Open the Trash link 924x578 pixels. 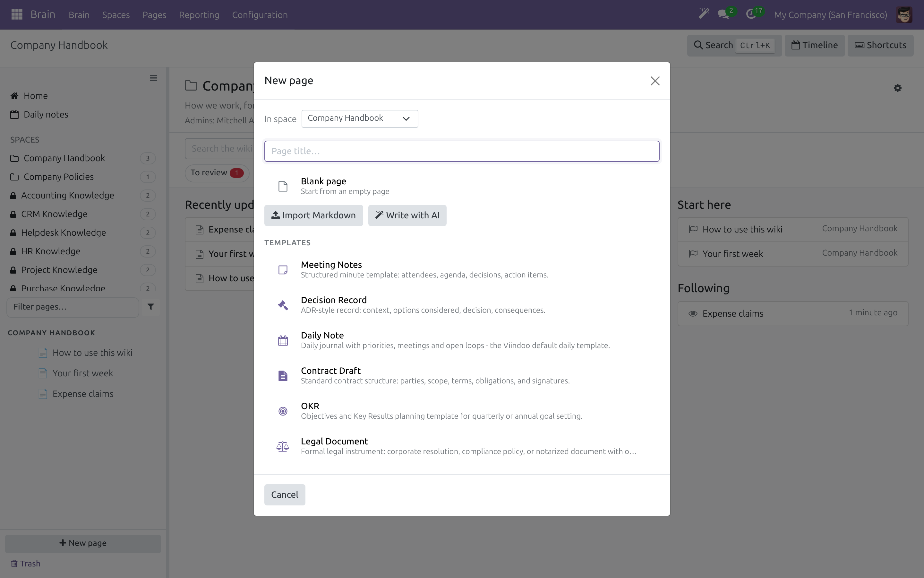(x=25, y=564)
